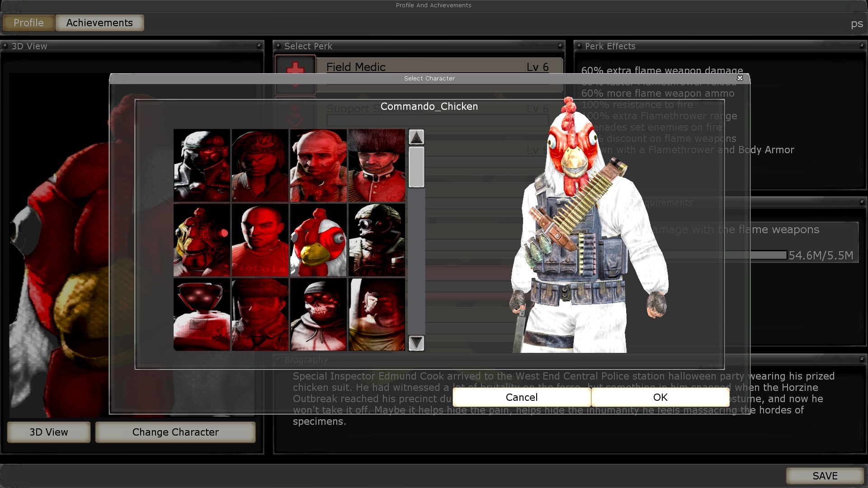868x488 pixels.
Task: Choose the glowing-eyed robot character portrait
Action: click(x=202, y=314)
